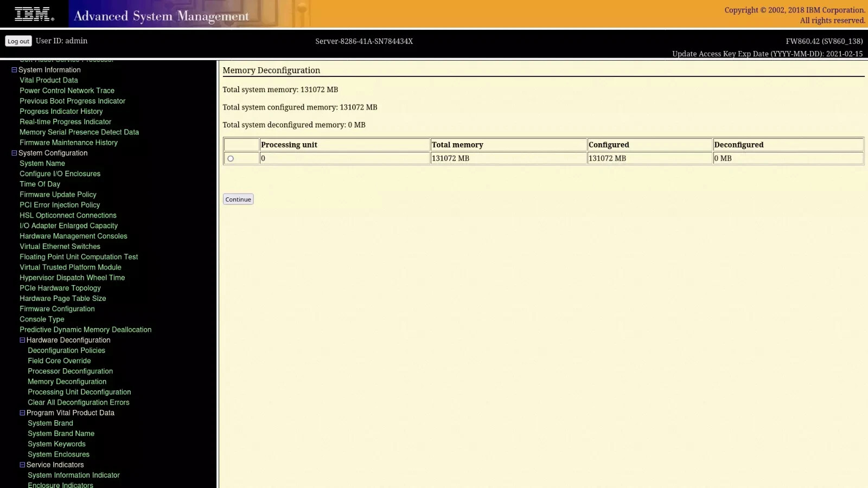Open Firmware Update Policy page
This screenshot has width=868, height=488.
pyautogui.click(x=58, y=195)
